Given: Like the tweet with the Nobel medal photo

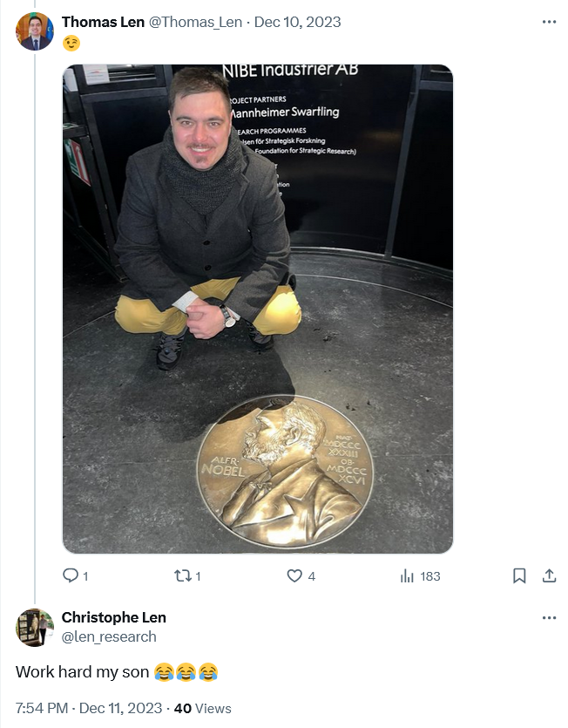Looking at the screenshot, I should (294, 576).
